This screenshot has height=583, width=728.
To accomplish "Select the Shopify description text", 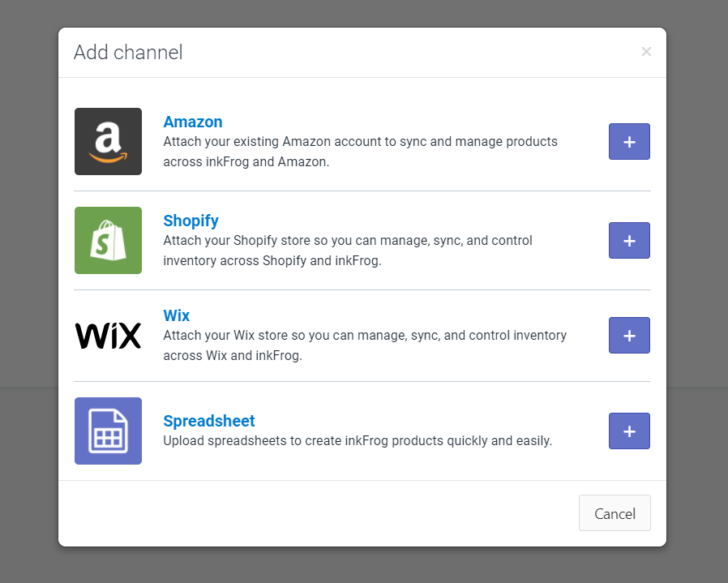I will [348, 251].
